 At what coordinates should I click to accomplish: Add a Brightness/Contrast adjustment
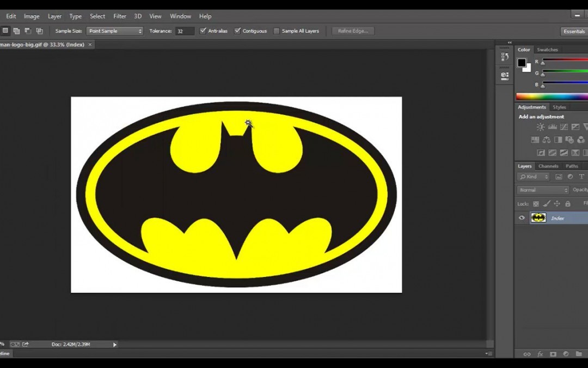coord(541,127)
